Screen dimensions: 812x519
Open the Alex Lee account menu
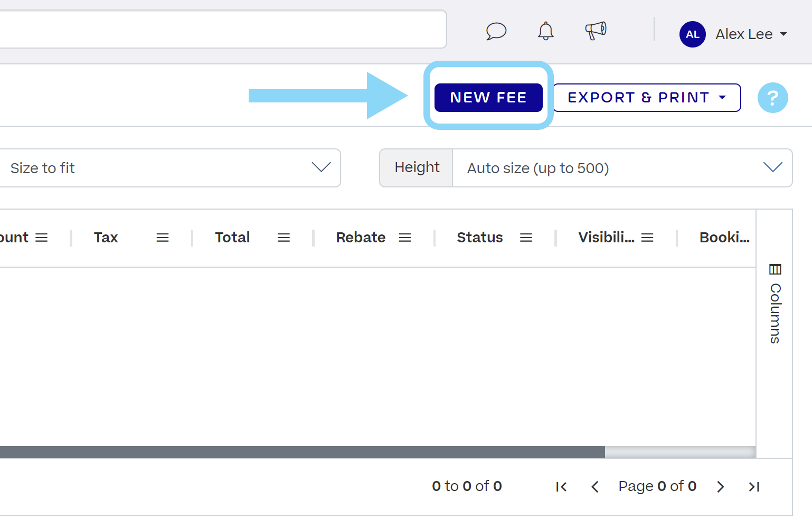[751, 34]
